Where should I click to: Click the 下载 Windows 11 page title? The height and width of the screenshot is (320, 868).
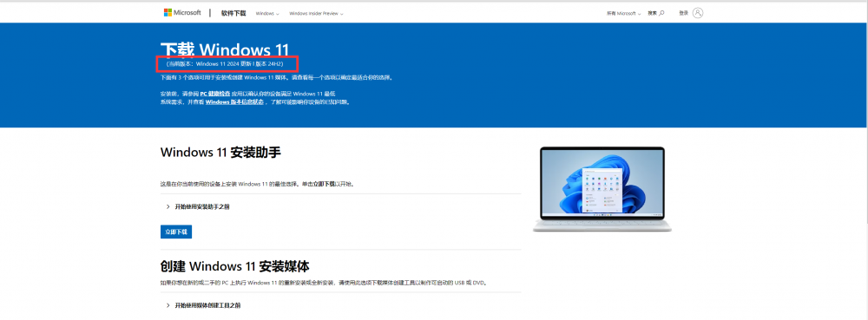click(225, 49)
